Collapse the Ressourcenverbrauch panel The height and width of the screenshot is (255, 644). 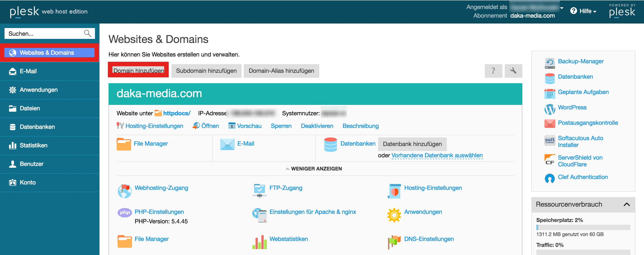tap(627, 204)
